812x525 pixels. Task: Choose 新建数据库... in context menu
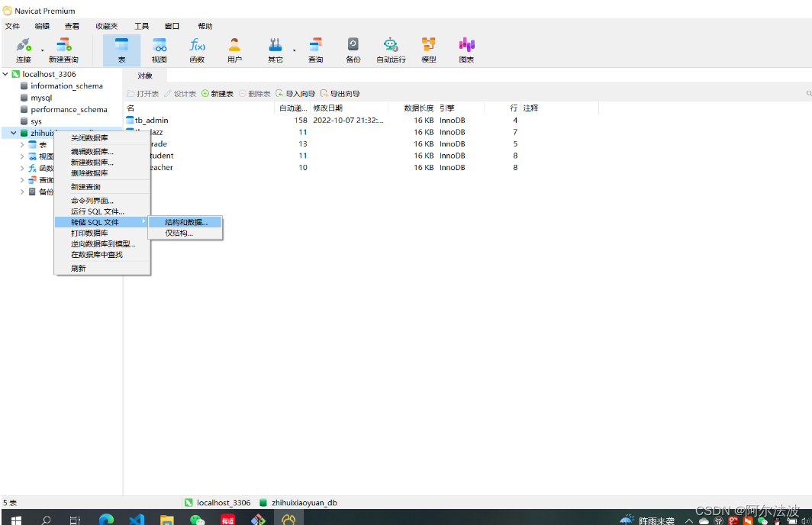click(102, 163)
